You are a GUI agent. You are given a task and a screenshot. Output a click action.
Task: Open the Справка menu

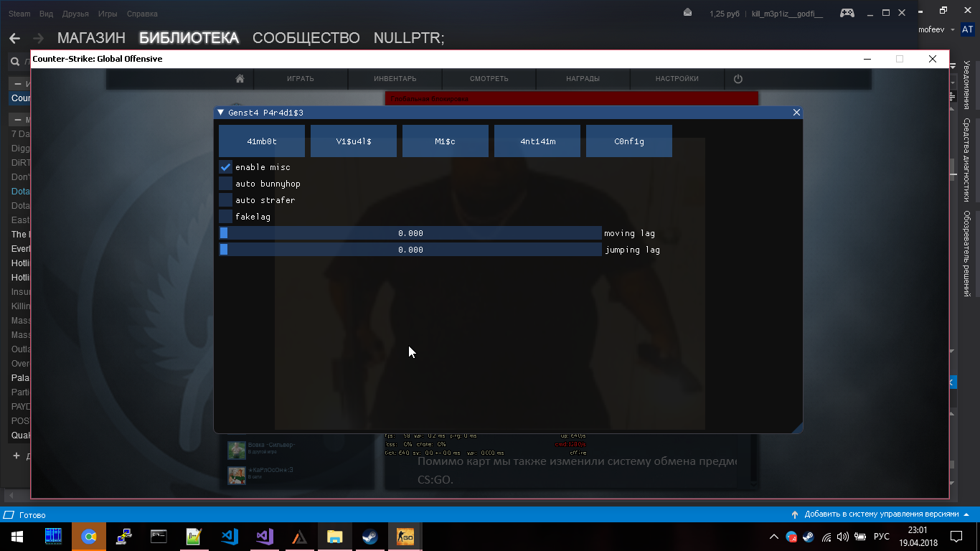142,14
